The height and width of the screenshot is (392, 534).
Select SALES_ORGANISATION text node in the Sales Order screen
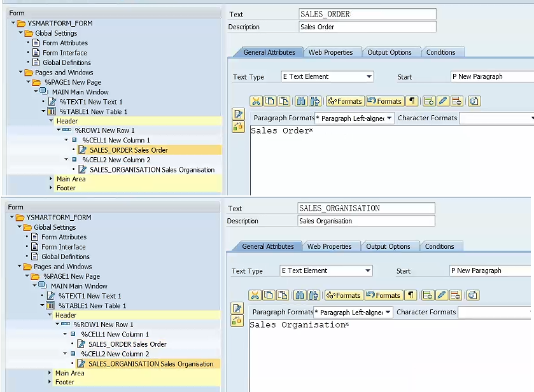152,170
